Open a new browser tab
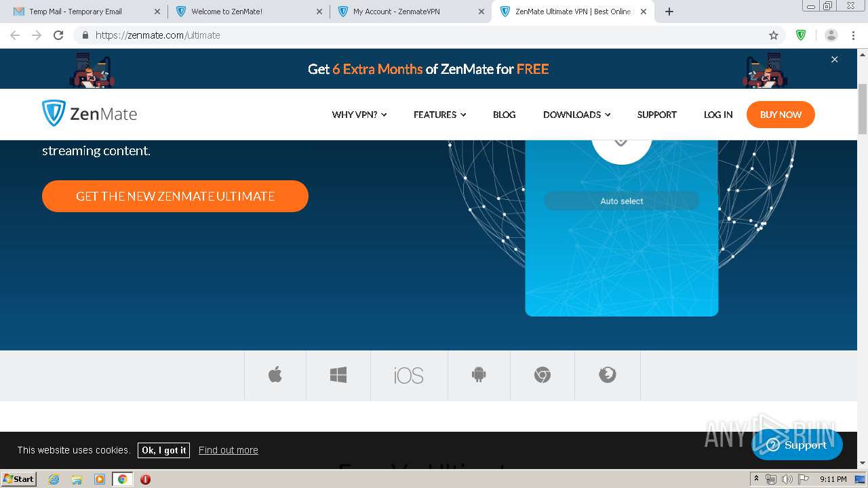Viewport: 868px width, 488px height. [x=669, y=12]
